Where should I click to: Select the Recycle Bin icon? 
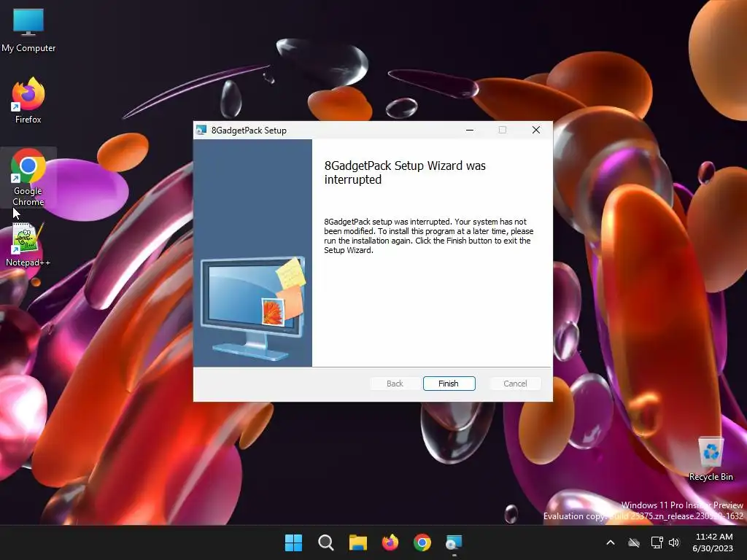click(x=711, y=459)
